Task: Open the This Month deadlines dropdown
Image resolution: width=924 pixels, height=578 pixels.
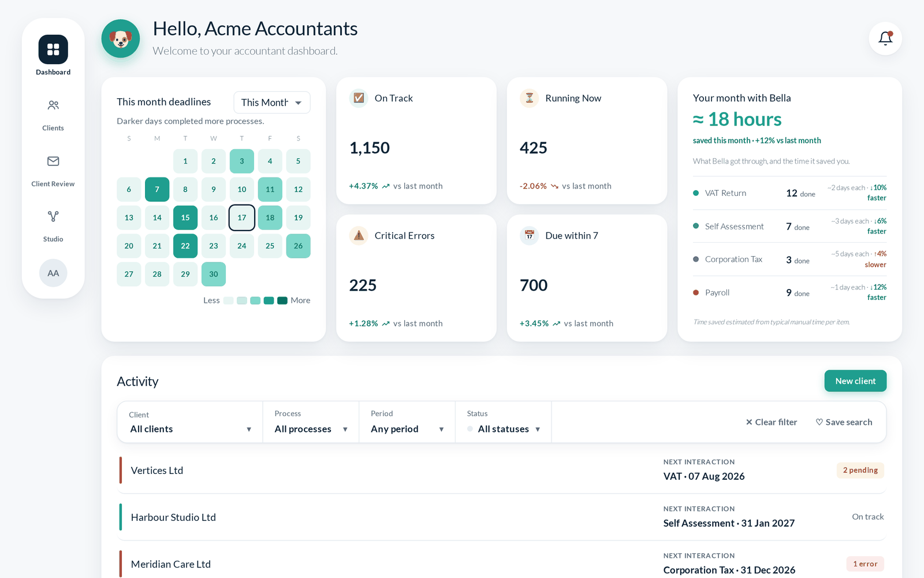Action: [272, 102]
